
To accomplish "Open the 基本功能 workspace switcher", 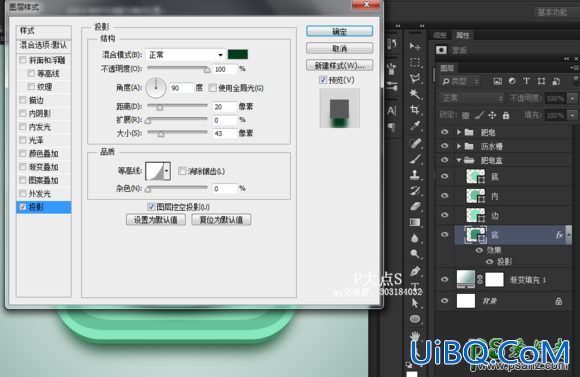I will point(552,13).
